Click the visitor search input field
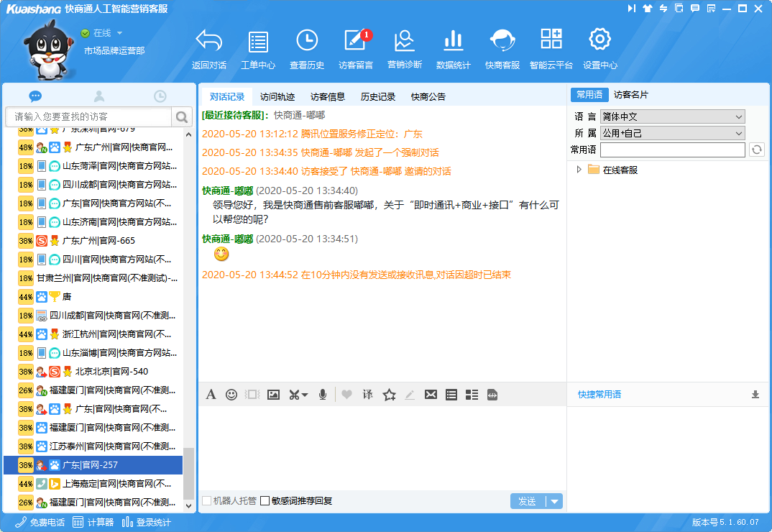772x532 pixels. (89, 116)
